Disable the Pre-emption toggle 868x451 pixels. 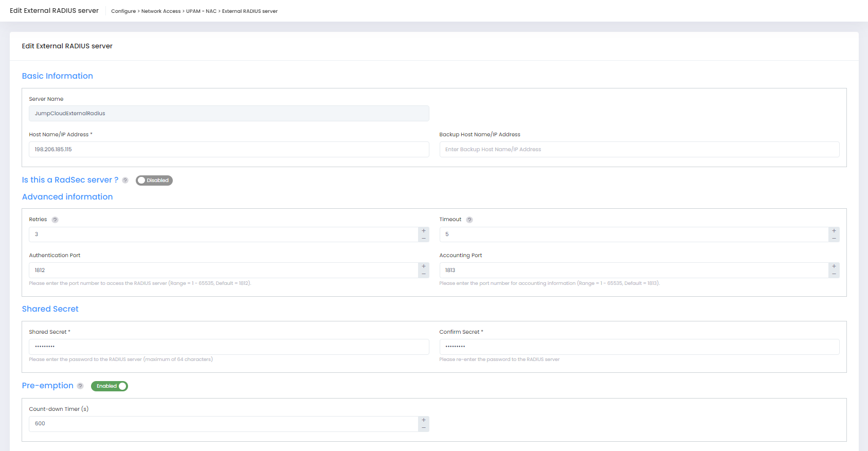point(110,386)
